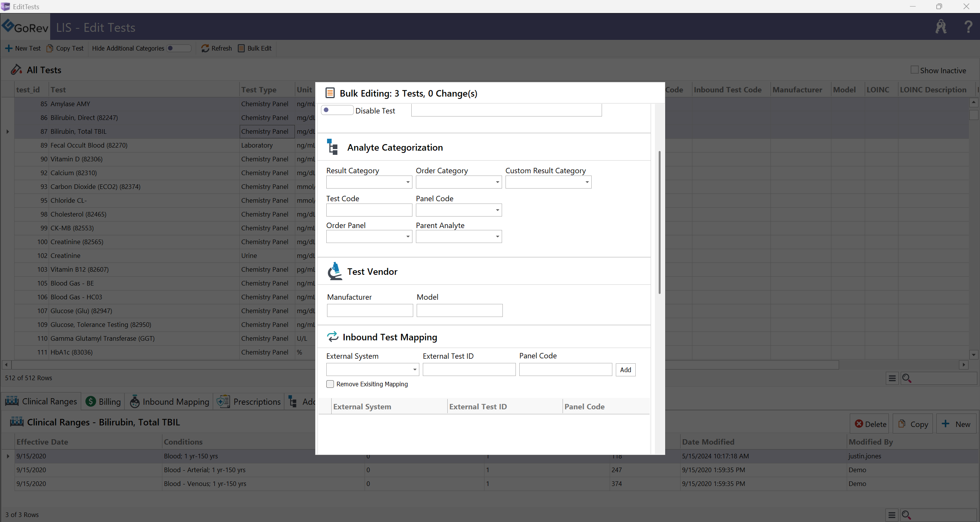980x522 pixels.
Task: Click the Bulk Editing document icon
Action: [x=330, y=93]
